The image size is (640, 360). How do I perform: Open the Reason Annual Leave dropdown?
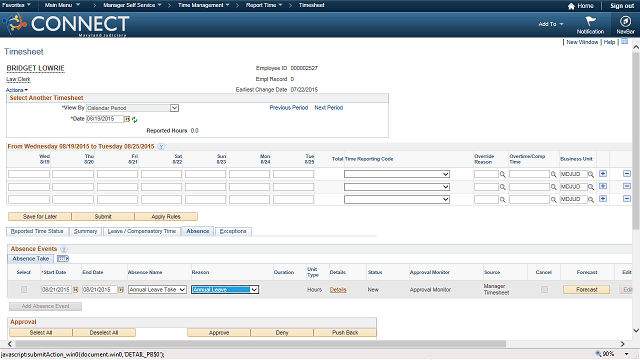[225, 290]
